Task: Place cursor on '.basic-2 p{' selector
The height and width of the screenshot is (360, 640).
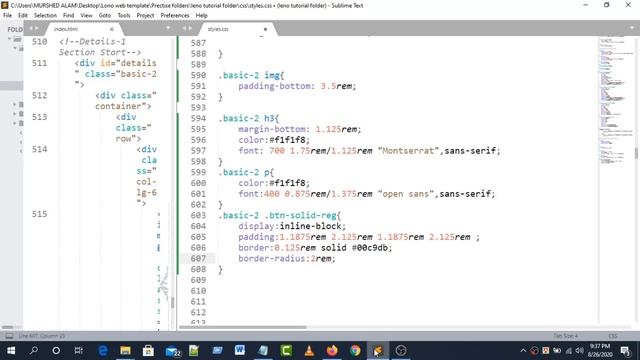Action: 246,172
